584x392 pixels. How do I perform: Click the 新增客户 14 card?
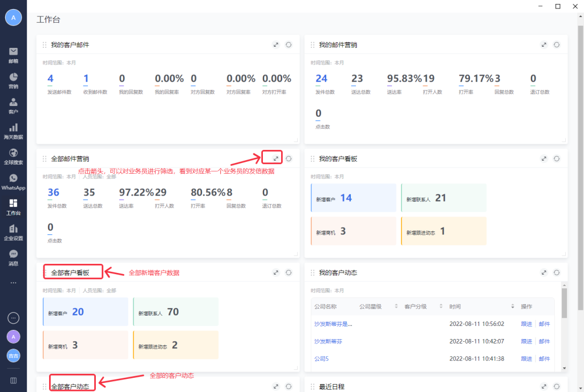pyautogui.click(x=353, y=198)
